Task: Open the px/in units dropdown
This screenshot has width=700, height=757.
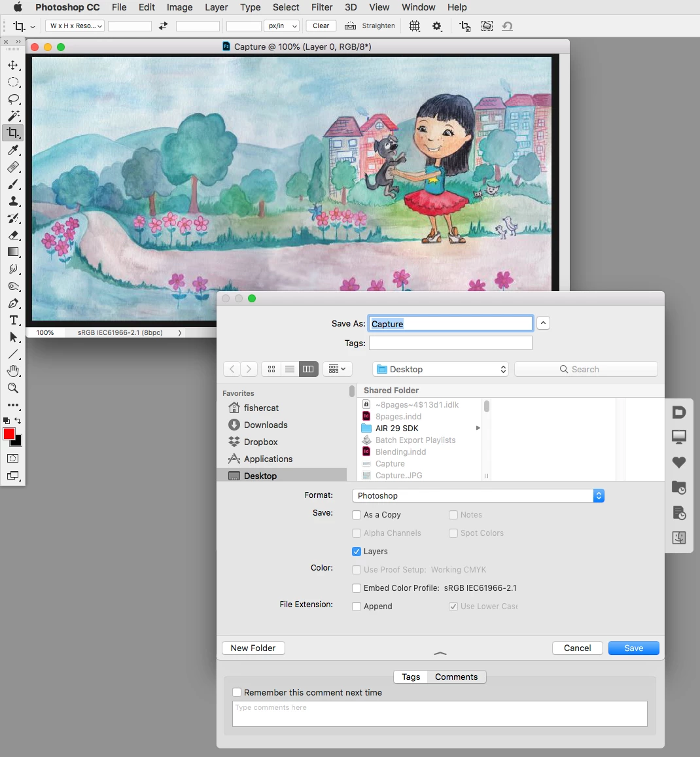Action: [281, 26]
